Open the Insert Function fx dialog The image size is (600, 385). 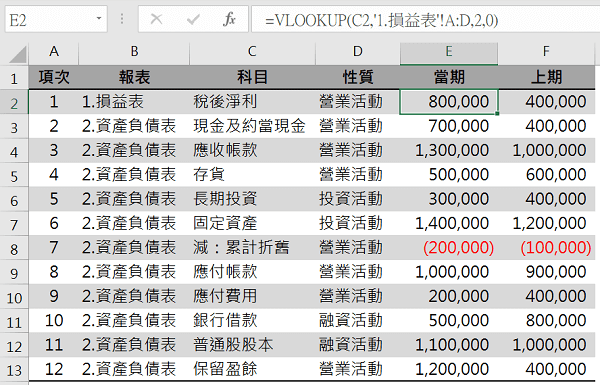coord(229,19)
